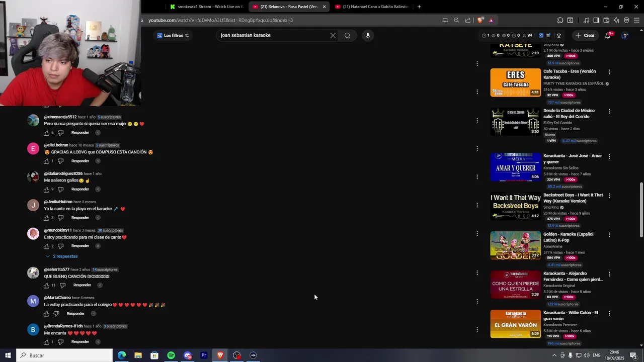Open the account avatar menu
The width and height of the screenshot is (644, 362).
[x=625, y=35]
